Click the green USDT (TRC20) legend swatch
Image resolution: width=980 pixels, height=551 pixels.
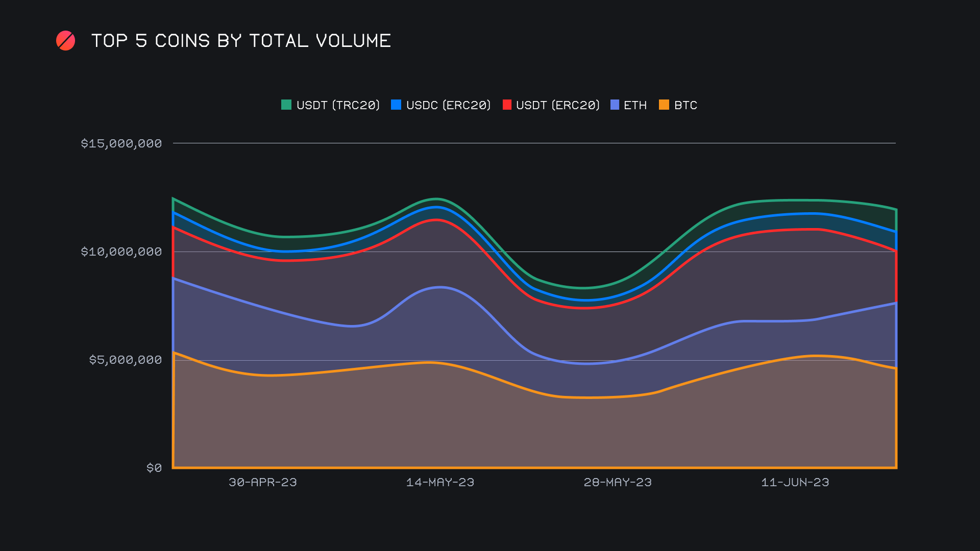(286, 105)
